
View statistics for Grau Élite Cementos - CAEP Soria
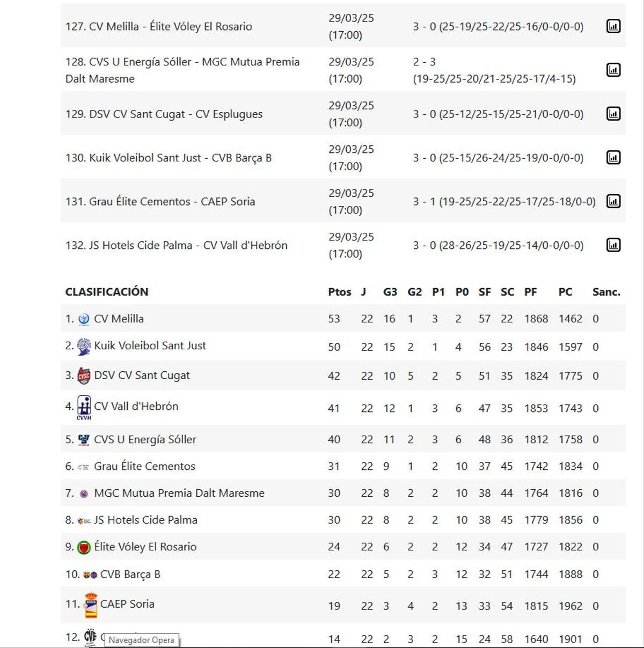pyautogui.click(x=613, y=201)
